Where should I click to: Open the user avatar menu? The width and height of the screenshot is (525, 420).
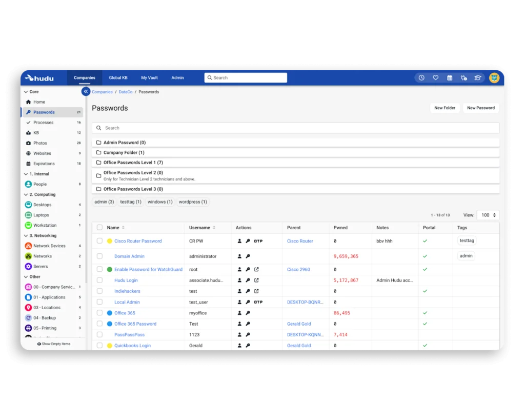[494, 78]
